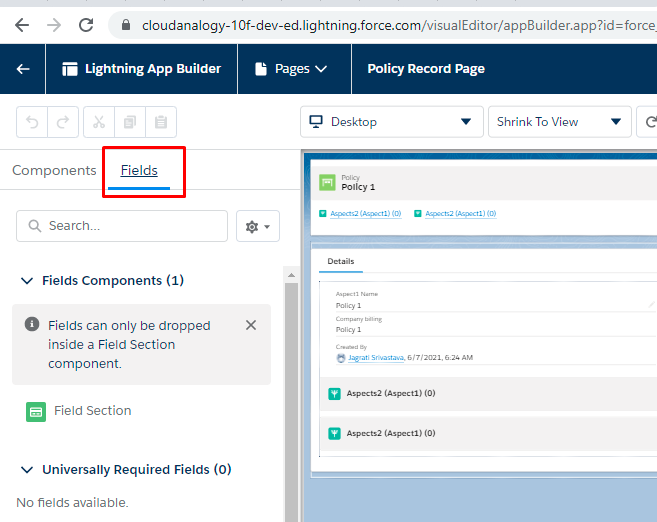This screenshot has height=522, width=657.
Task: Click the Paste clipboard icon
Action: (161, 122)
